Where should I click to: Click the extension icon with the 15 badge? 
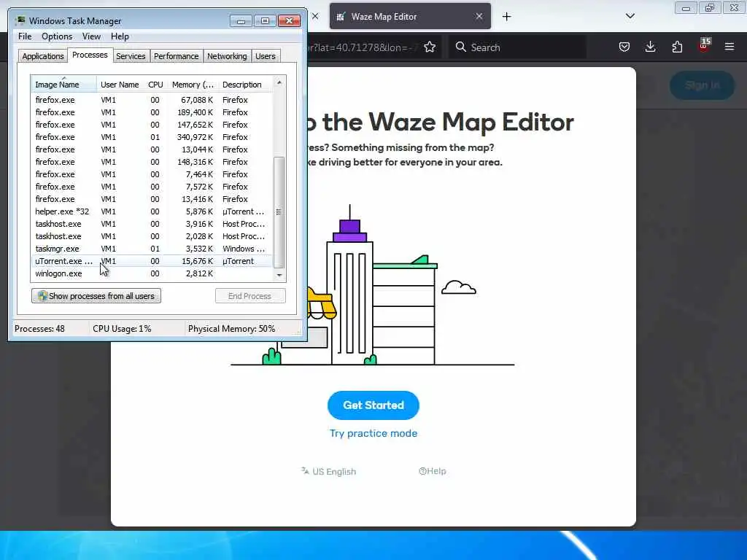click(704, 45)
